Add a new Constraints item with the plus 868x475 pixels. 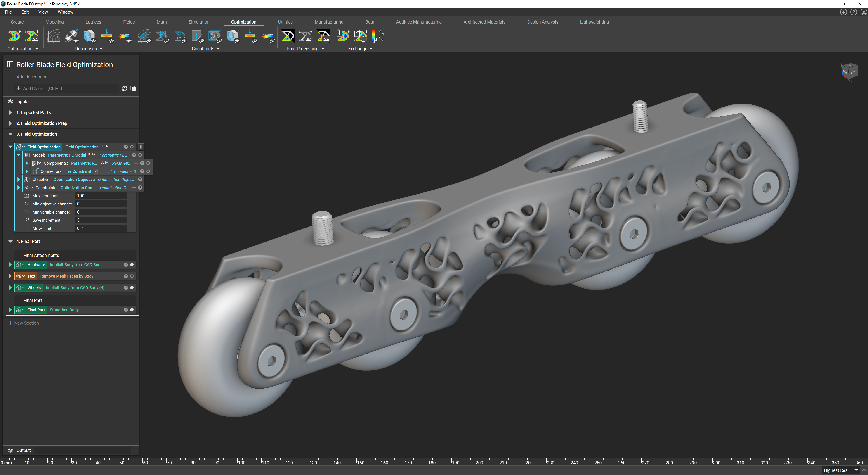point(134,188)
